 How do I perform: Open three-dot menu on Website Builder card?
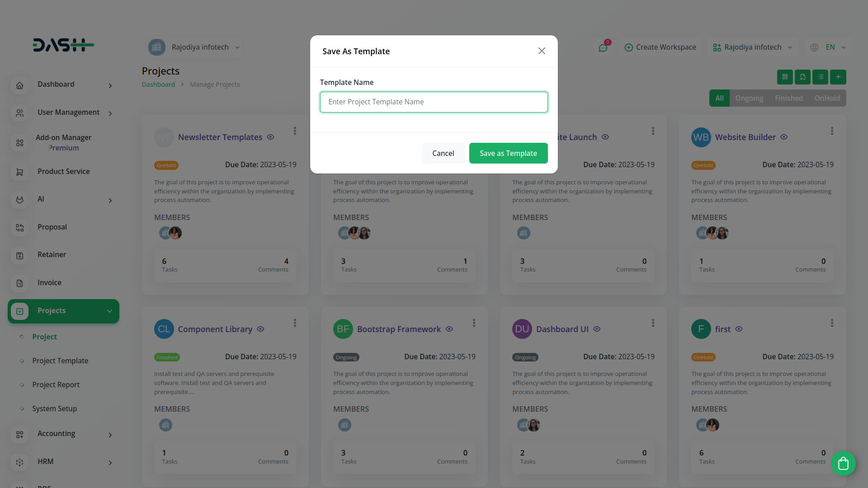pyautogui.click(x=832, y=131)
